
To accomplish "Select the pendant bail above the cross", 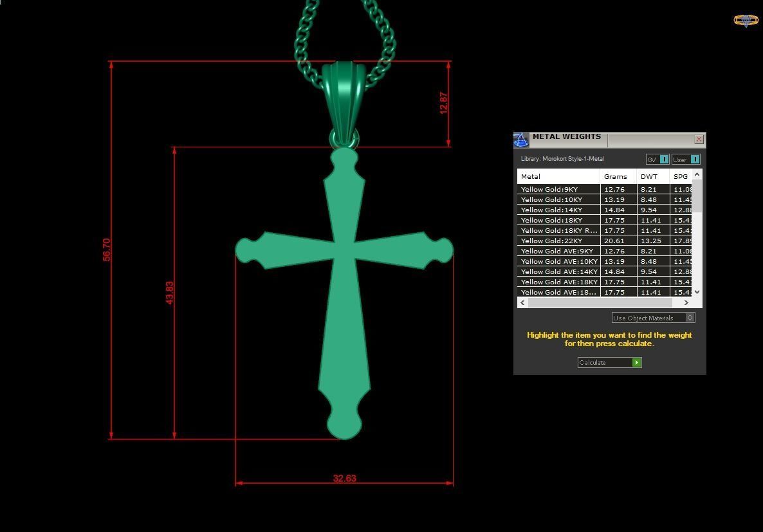I will pos(344,102).
